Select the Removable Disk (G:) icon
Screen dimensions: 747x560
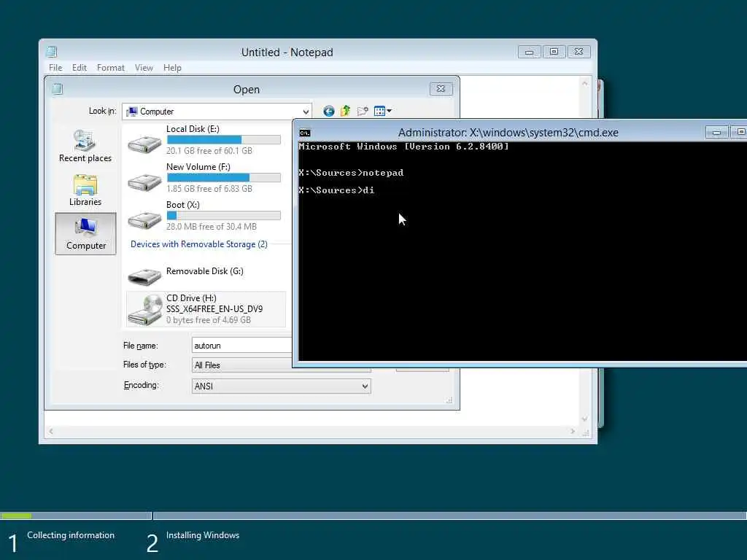145,276
